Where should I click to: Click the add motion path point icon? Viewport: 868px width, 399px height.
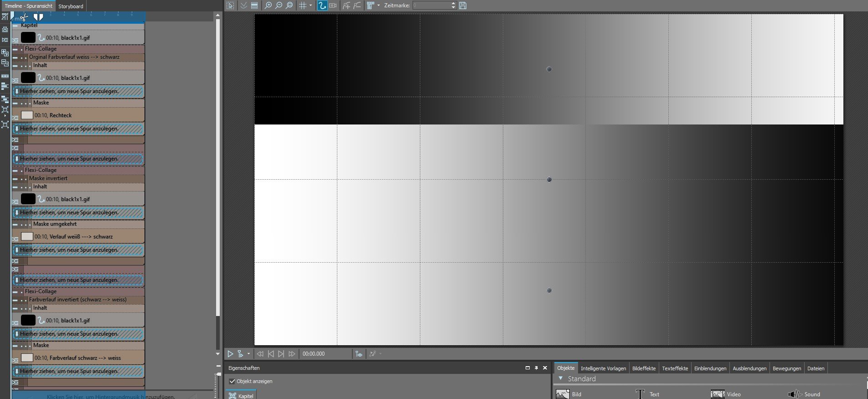pos(346,5)
